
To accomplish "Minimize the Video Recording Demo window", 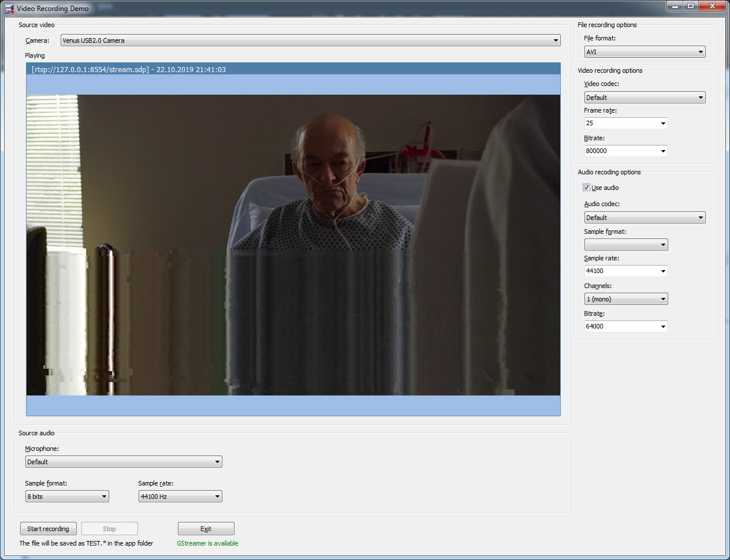I will (674, 6).
